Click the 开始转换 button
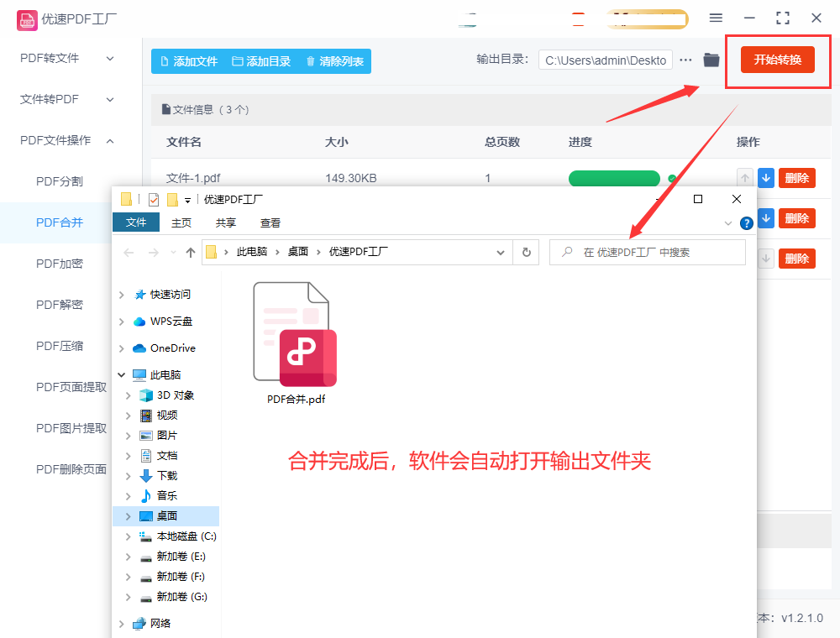840x638 pixels. tap(777, 60)
